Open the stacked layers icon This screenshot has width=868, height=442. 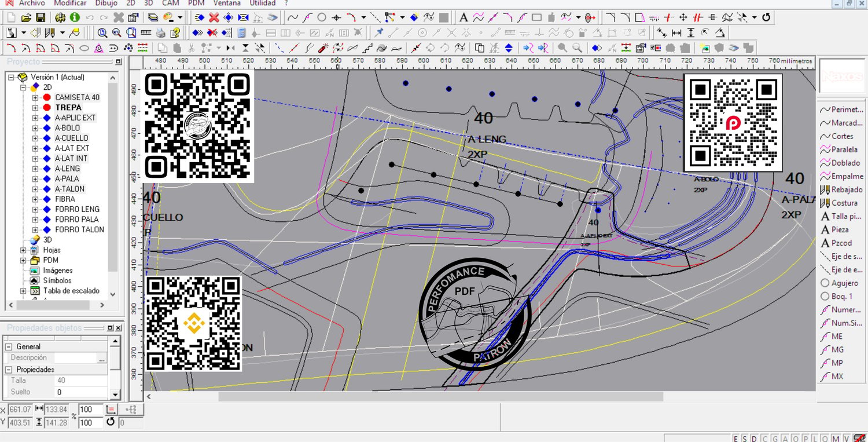tap(153, 17)
